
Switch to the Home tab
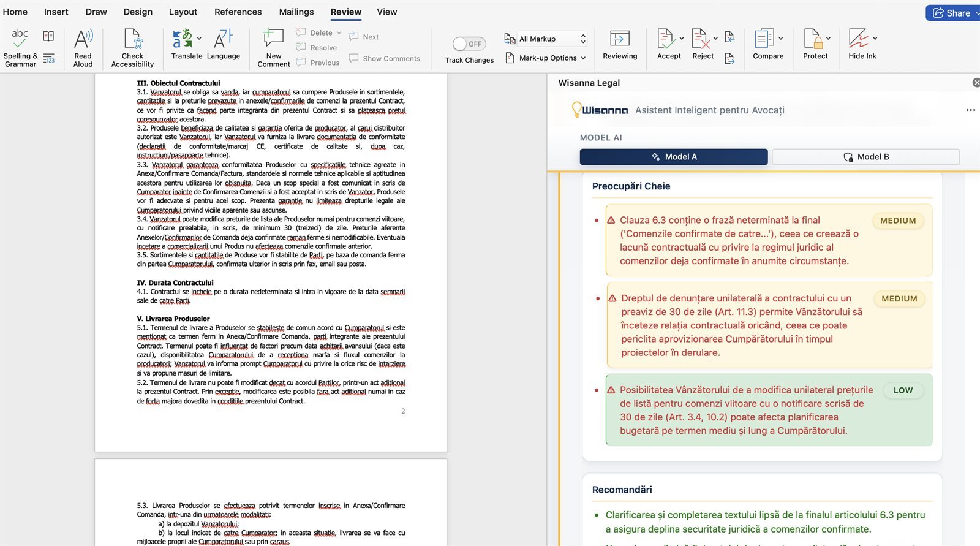[x=15, y=12]
